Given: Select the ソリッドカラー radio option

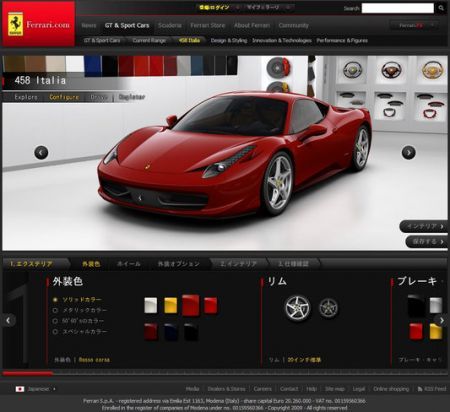Looking at the screenshot, I should click(x=55, y=300).
